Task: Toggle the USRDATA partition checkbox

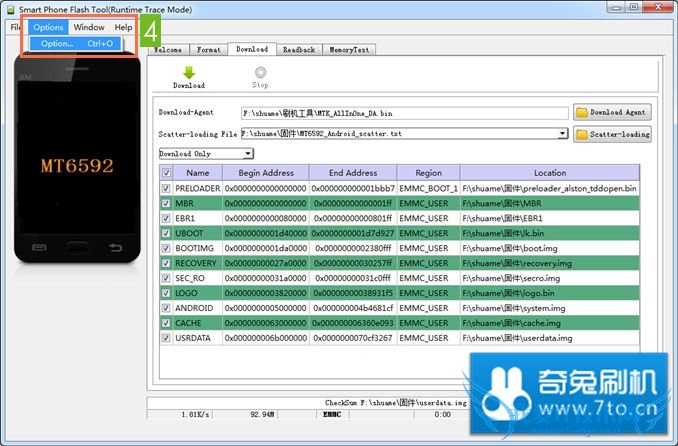Action: click(x=166, y=338)
